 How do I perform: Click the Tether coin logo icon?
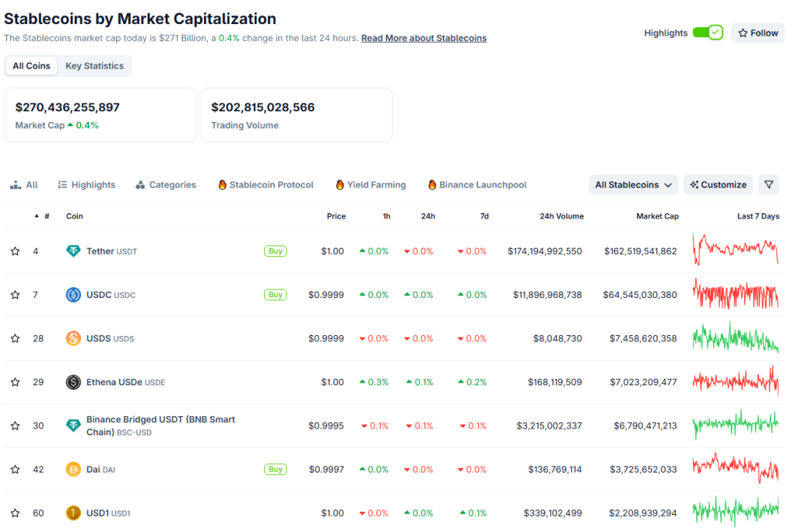73,251
